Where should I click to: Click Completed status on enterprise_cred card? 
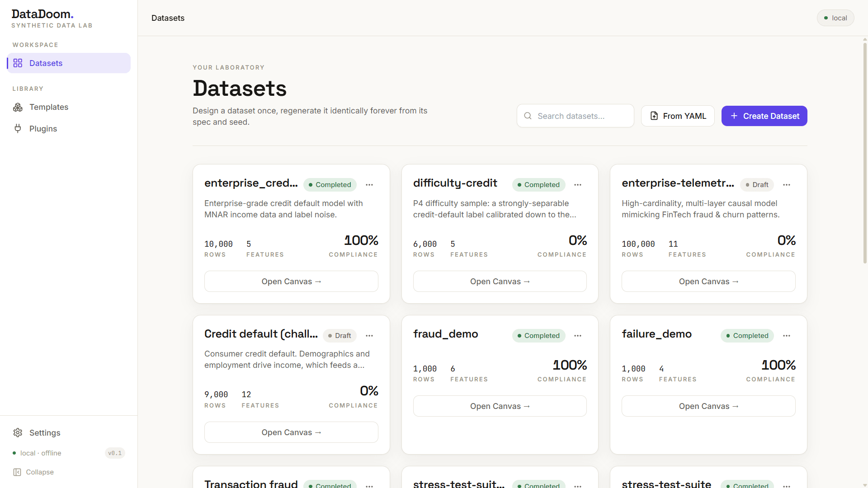point(330,185)
